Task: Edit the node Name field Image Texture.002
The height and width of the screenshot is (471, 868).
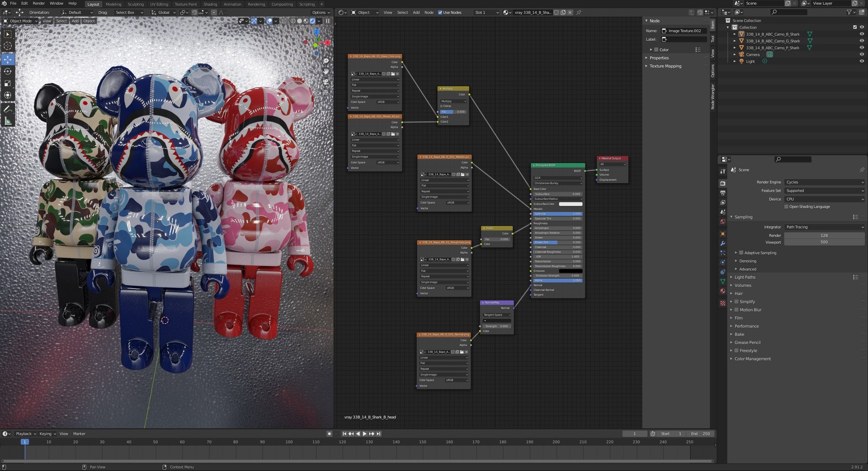Action: 684,31
